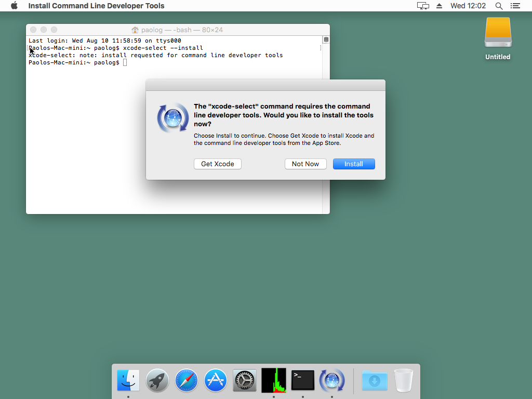This screenshot has width=532, height=399.
Task: Open Terminal from the Dock
Action: [x=303, y=380]
